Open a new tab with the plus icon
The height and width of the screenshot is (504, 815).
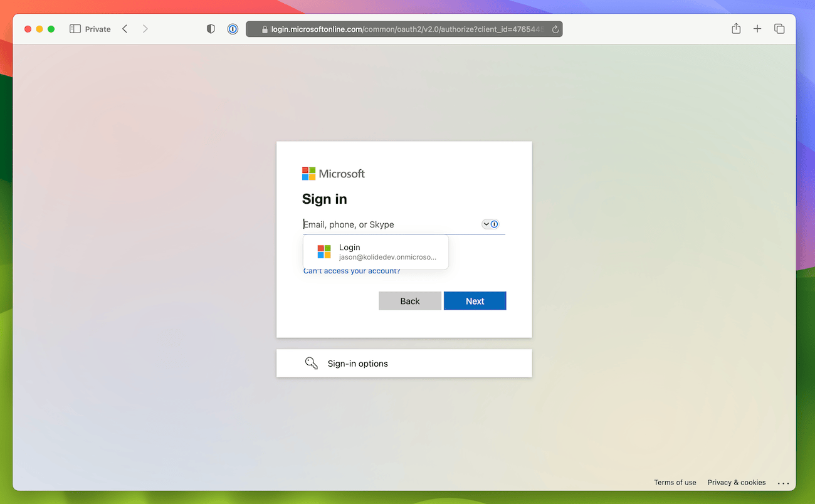click(x=757, y=28)
